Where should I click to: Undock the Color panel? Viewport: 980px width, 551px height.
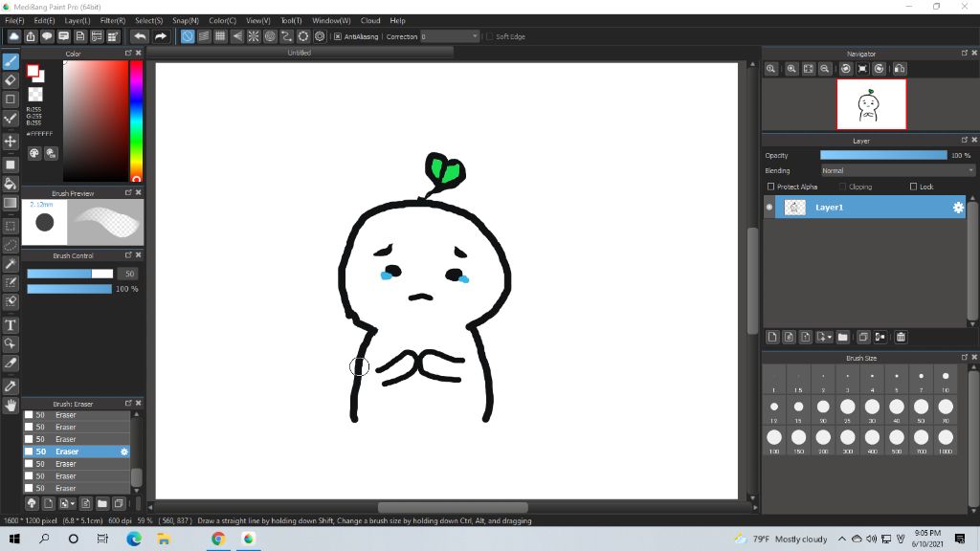point(128,54)
